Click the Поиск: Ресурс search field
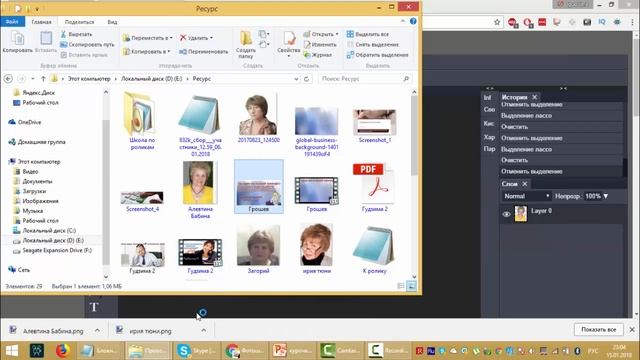 click(x=364, y=79)
